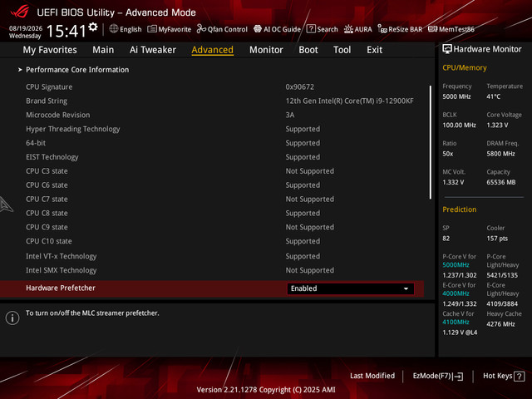
Task: Click the side cursor arrow icon at left edge
Action: tap(6, 204)
